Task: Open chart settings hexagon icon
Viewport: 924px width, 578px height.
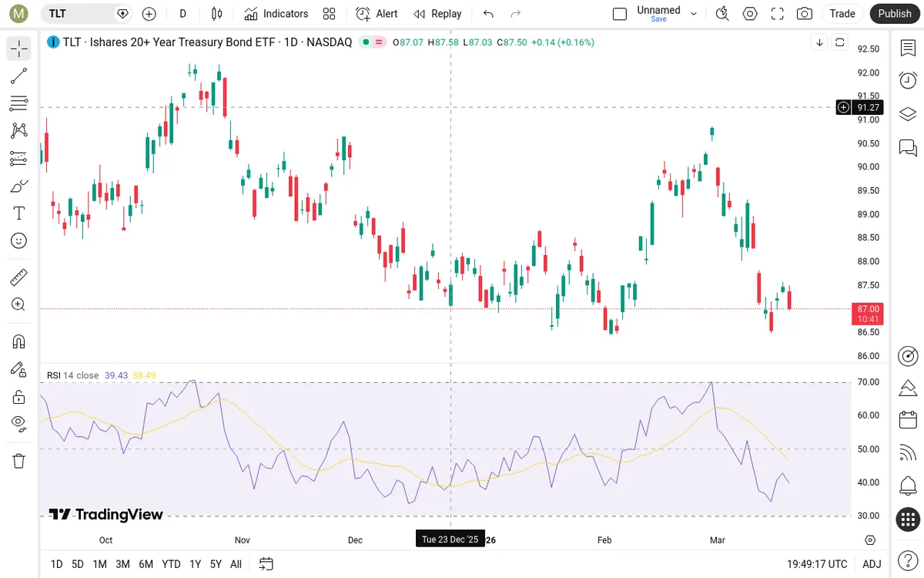Action: pos(750,13)
